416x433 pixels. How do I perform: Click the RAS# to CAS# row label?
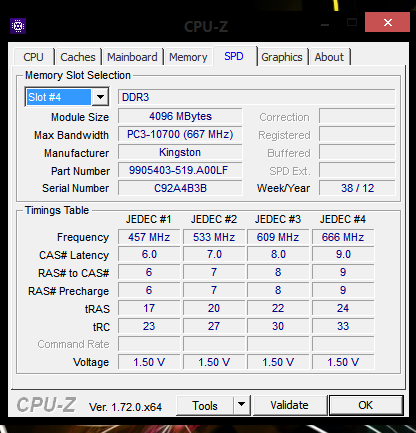coord(74,273)
